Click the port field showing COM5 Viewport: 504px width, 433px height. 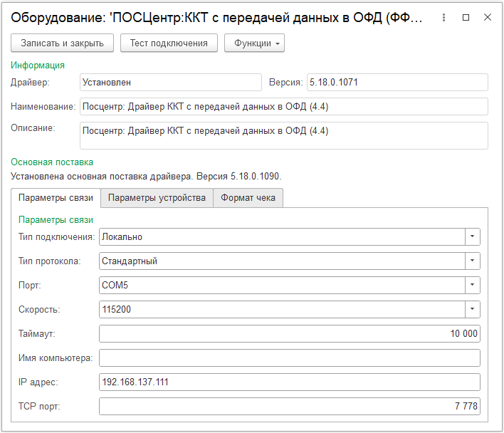[x=282, y=285]
